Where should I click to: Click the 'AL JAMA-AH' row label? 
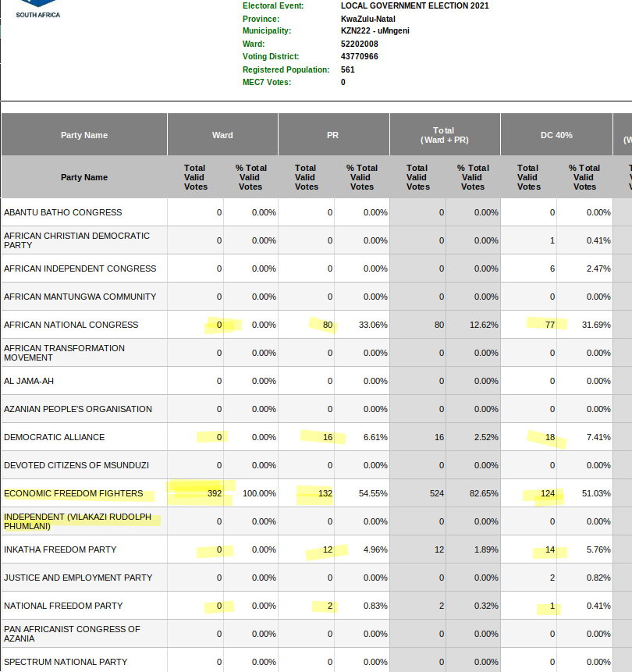click(x=29, y=381)
